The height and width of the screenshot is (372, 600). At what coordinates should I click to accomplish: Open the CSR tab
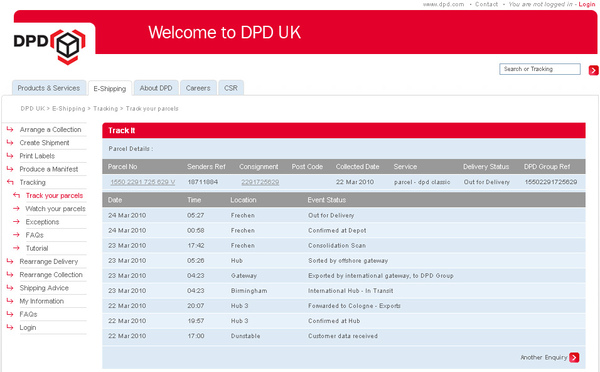(x=231, y=88)
